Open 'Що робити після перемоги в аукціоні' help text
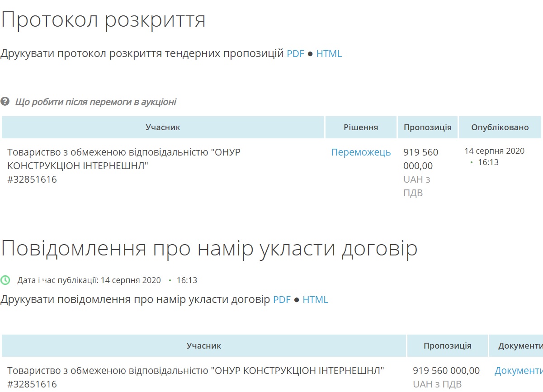The height and width of the screenshot is (392, 543). [95, 102]
